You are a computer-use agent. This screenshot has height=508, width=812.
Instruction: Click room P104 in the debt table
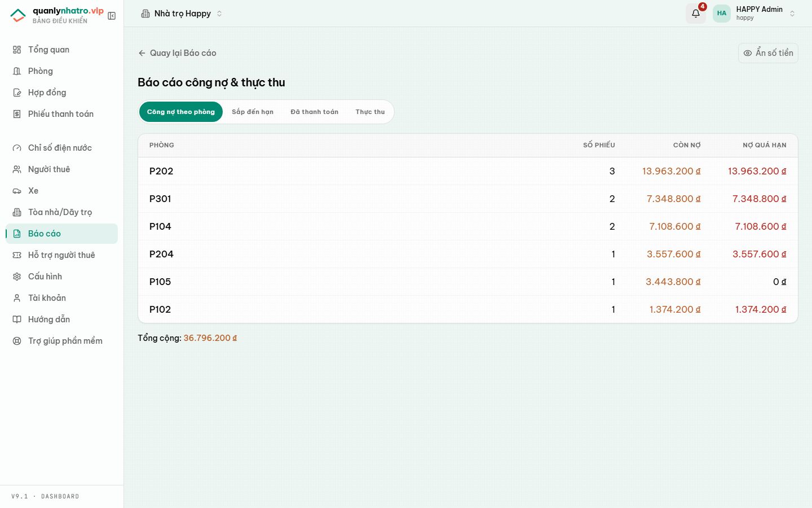coord(160,226)
